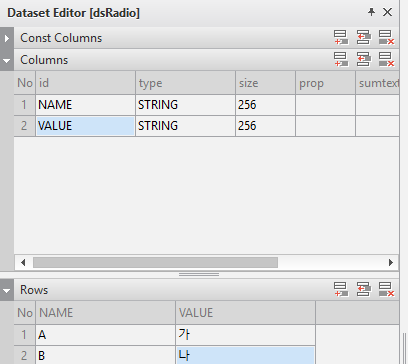Select cell A in Rows grid
The image size is (408, 364).
tap(105, 335)
